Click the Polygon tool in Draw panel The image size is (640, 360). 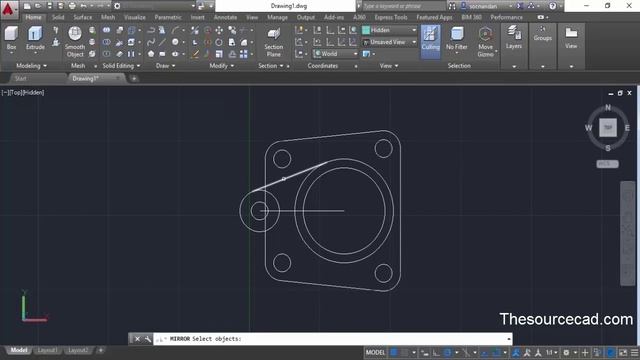pyautogui.click(x=151, y=54)
